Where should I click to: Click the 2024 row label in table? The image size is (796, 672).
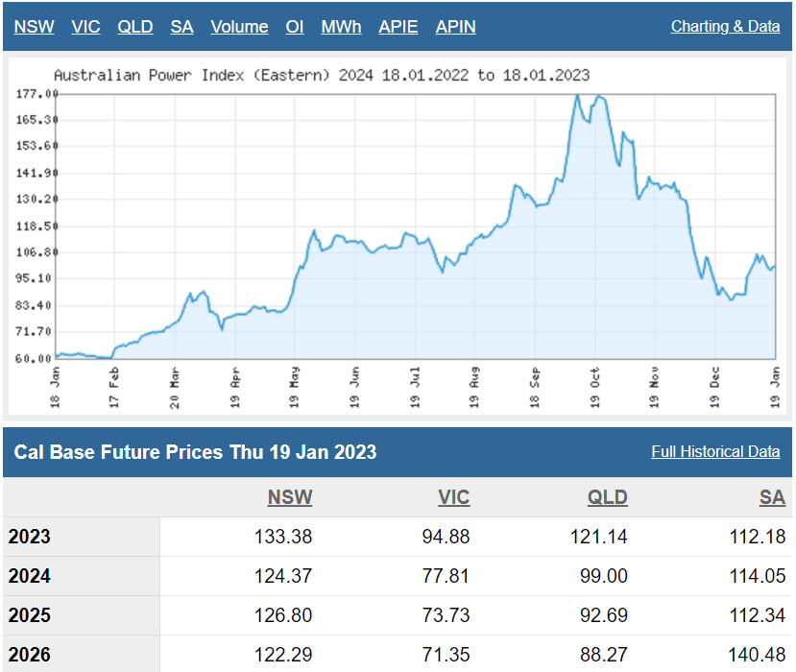tap(30, 576)
